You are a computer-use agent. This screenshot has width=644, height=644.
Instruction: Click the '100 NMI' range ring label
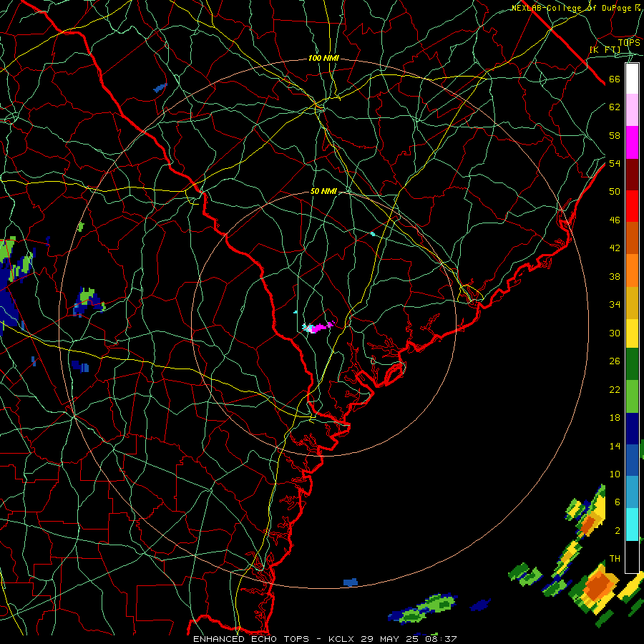pyautogui.click(x=323, y=59)
